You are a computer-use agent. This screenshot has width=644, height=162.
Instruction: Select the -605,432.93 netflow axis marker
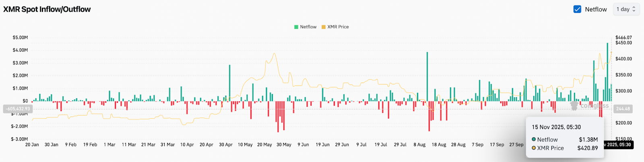point(17,109)
